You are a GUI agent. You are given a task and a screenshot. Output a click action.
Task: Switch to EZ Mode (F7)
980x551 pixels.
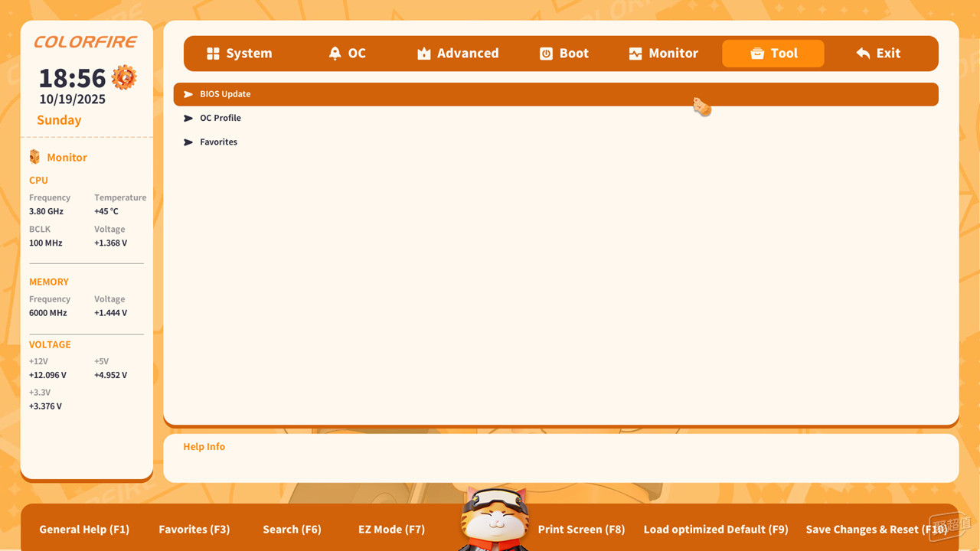pos(391,530)
